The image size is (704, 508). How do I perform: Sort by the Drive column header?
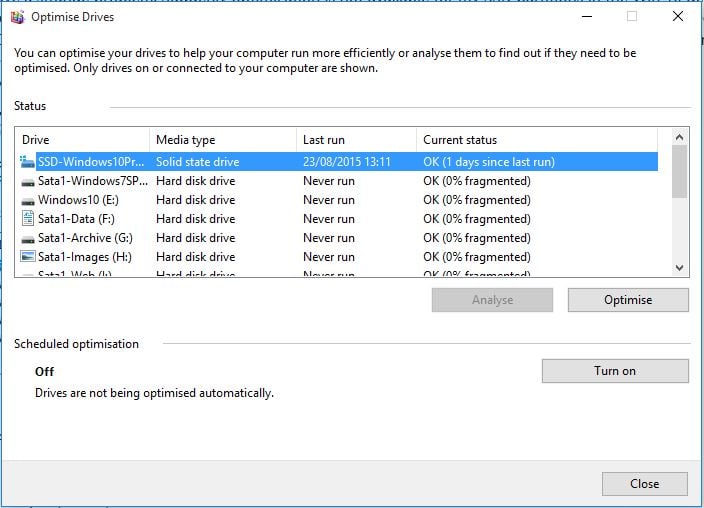click(x=82, y=140)
